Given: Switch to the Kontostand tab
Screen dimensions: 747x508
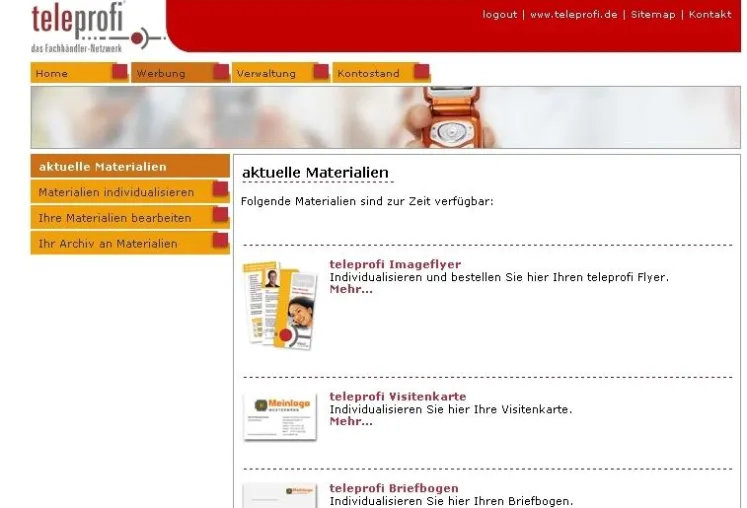Looking at the screenshot, I should coord(381,73).
